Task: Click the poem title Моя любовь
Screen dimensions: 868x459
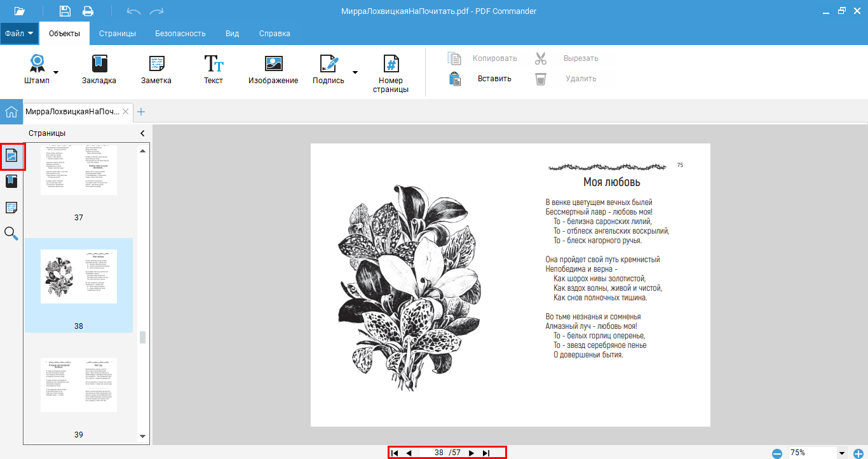Action: (612, 183)
